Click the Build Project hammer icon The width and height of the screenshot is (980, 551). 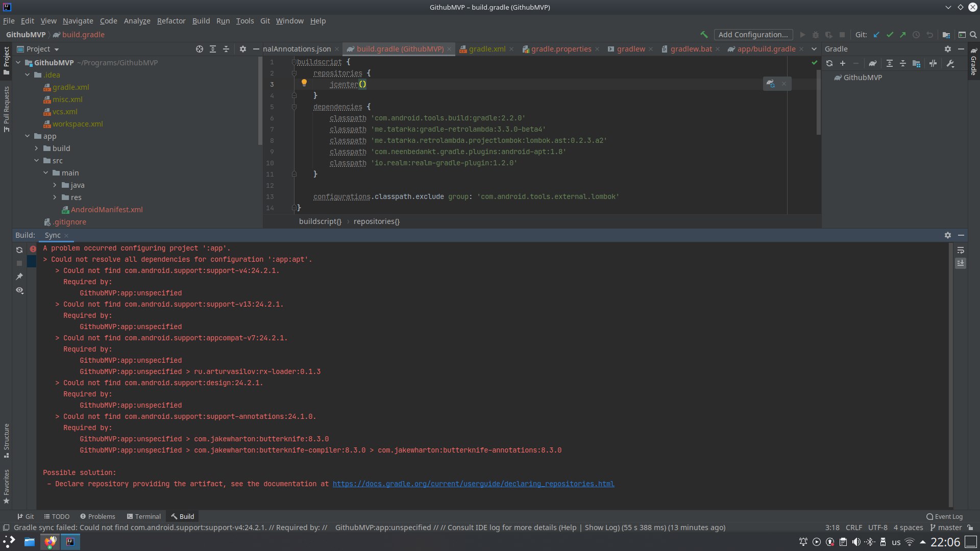704,35
